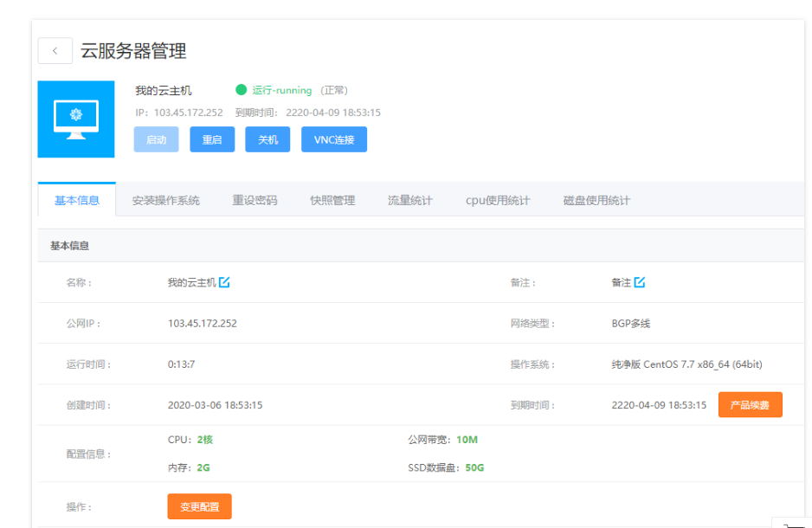The image size is (812, 528).
Task: Click the public IP 103.45.172.252 value in table
Action: 203,324
